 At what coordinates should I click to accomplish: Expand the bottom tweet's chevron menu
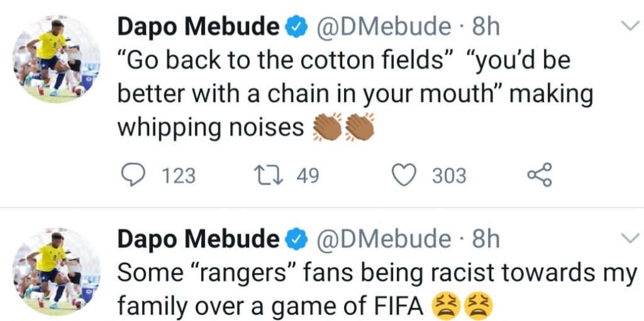629,238
